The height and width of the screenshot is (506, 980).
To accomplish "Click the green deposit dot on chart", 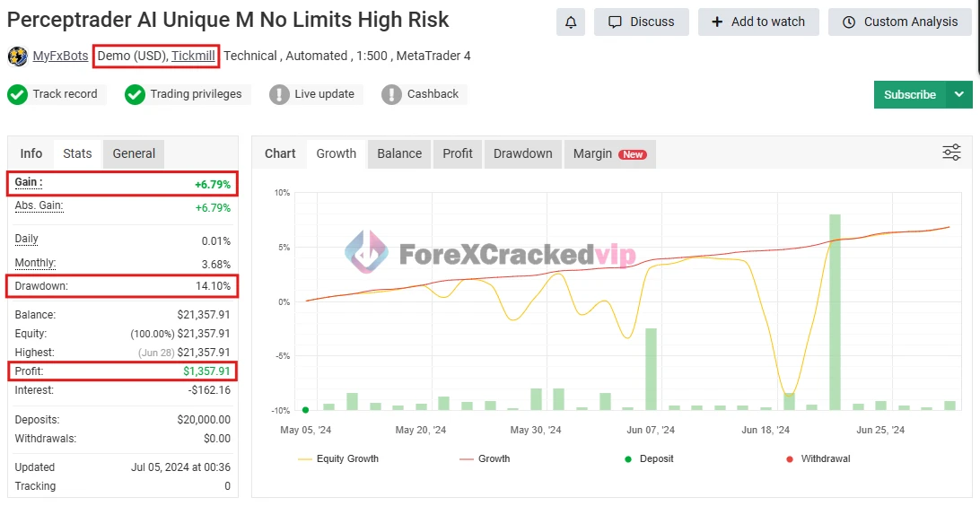I will [x=306, y=410].
